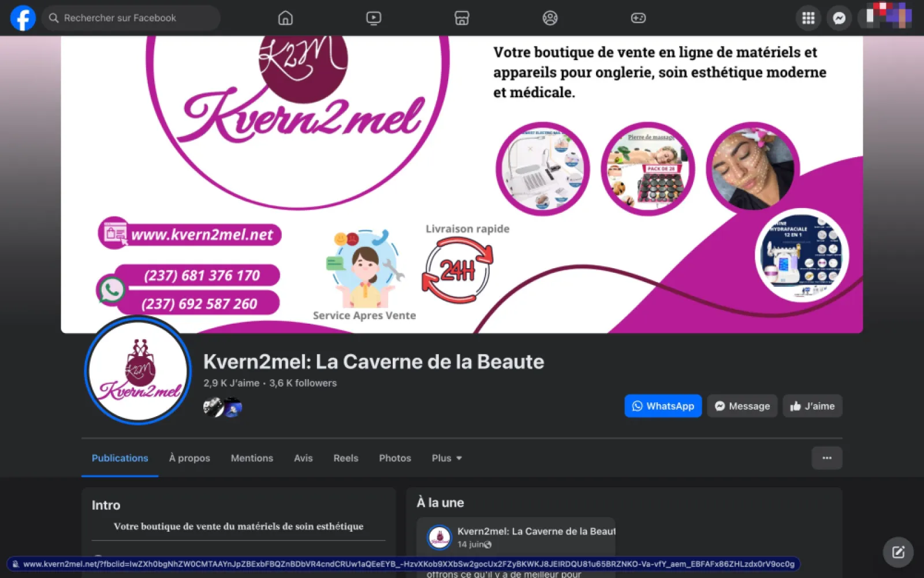This screenshot has height=578, width=924.
Task: Open the Messenger icon in top bar
Action: coord(839,18)
